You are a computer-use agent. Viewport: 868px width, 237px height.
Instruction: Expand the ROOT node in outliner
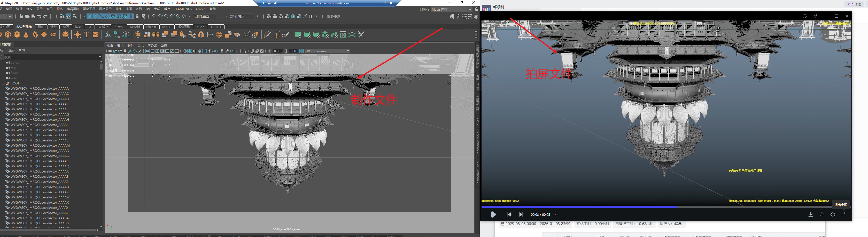point(3,83)
